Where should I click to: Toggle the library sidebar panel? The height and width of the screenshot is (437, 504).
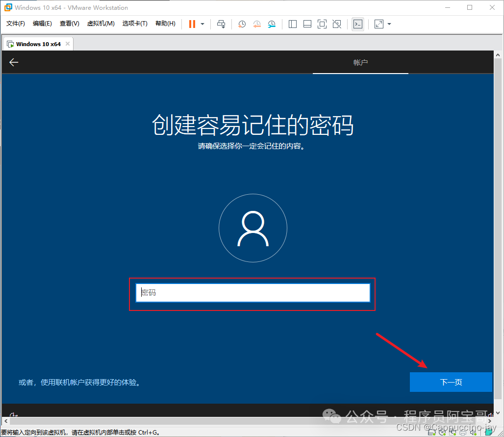point(293,24)
